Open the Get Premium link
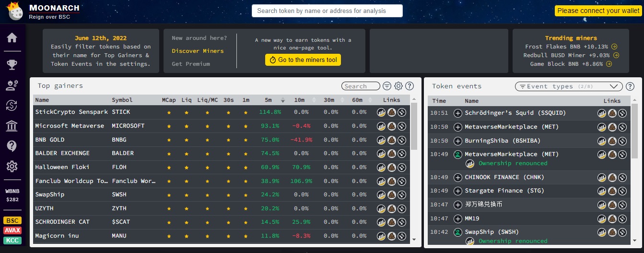The image size is (644, 253). pyautogui.click(x=191, y=64)
